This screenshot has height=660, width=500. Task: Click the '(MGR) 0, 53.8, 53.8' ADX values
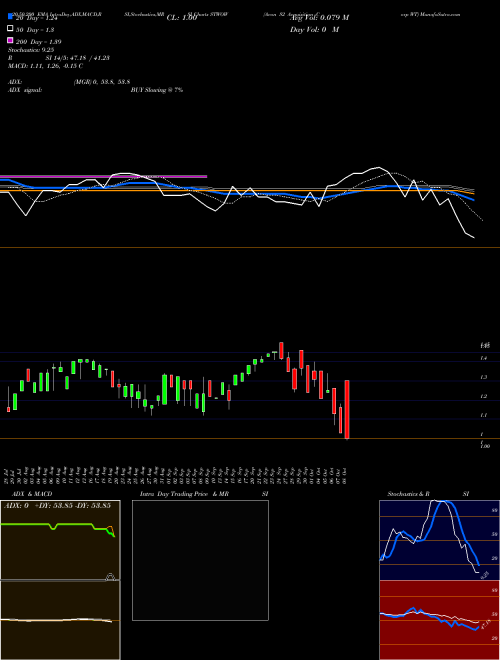click(x=102, y=82)
